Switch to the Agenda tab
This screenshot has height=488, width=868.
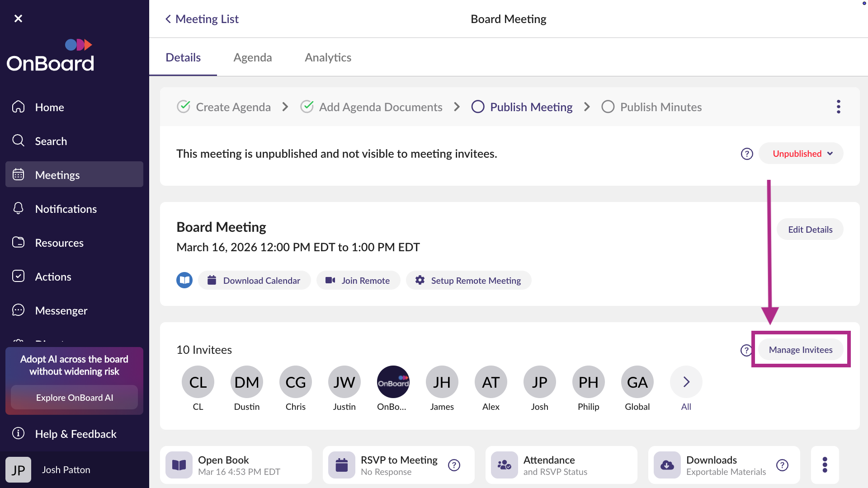pyautogui.click(x=252, y=57)
